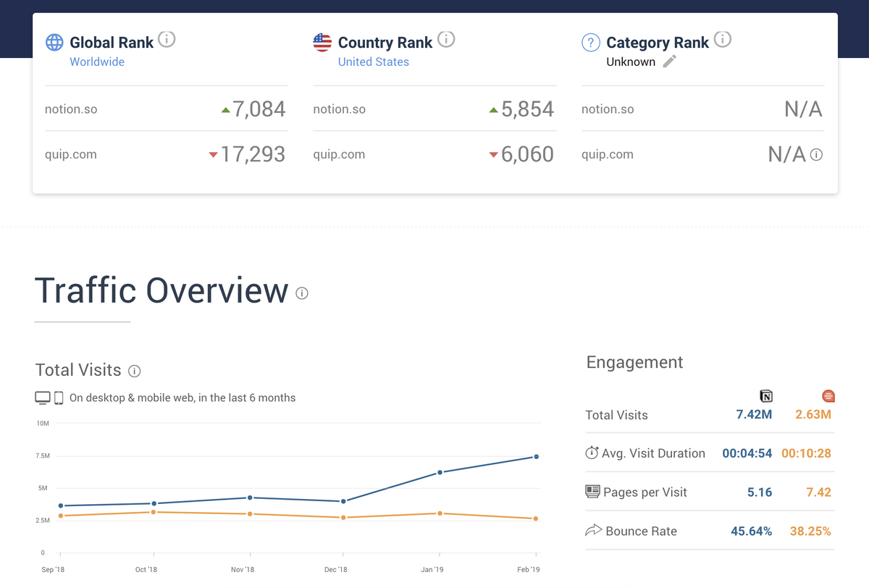Image resolution: width=869 pixels, height=588 pixels.
Task: Click the Quip logo in Engagement
Action: (x=828, y=396)
